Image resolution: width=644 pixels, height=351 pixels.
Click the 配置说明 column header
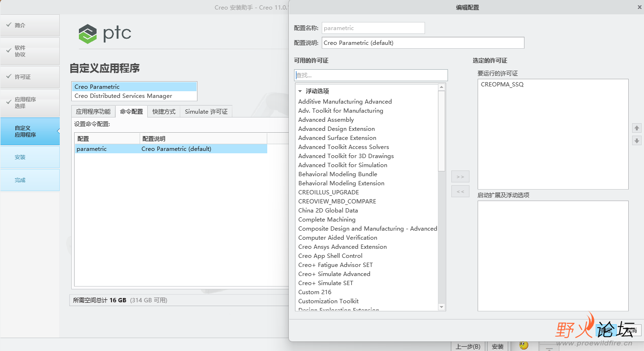click(x=203, y=138)
